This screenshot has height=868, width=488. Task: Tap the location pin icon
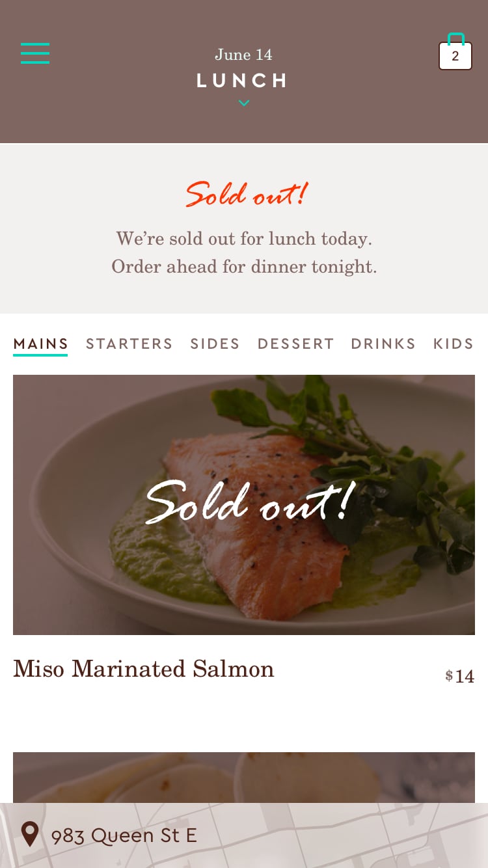click(30, 834)
